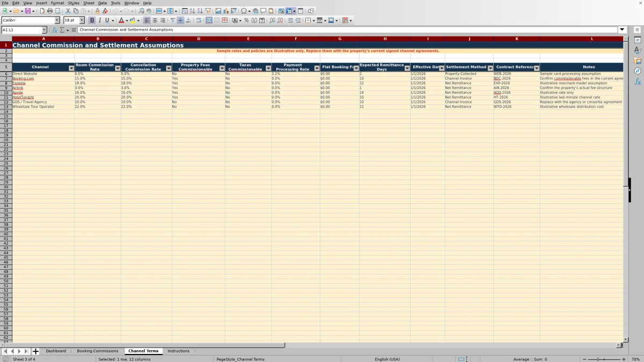Click the zoom in plus button
Image resolution: width=644 pixels, height=362 pixels.
tap(624, 359)
